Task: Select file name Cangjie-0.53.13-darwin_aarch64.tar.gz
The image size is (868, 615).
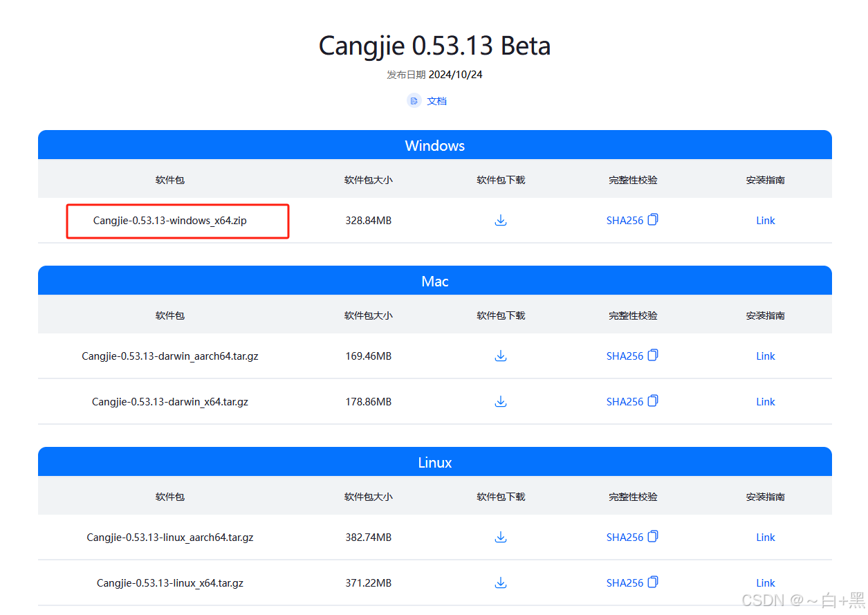Action: click(170, 356)
